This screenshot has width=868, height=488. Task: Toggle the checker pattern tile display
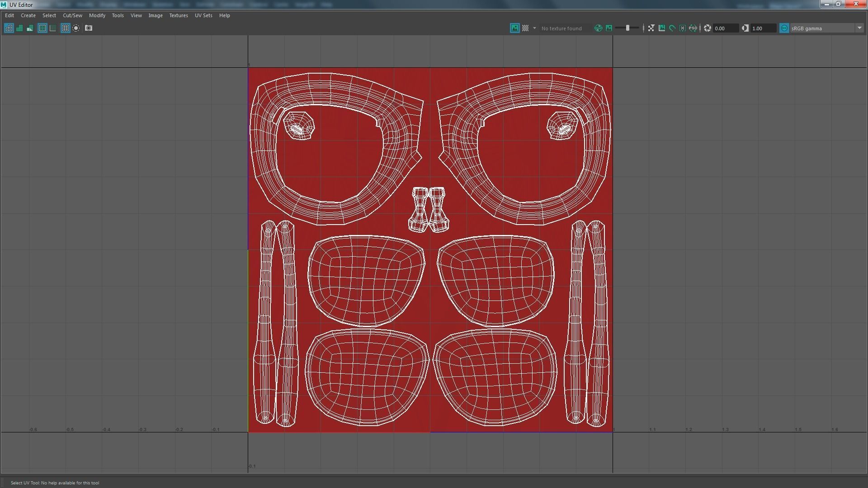point(525,28)
